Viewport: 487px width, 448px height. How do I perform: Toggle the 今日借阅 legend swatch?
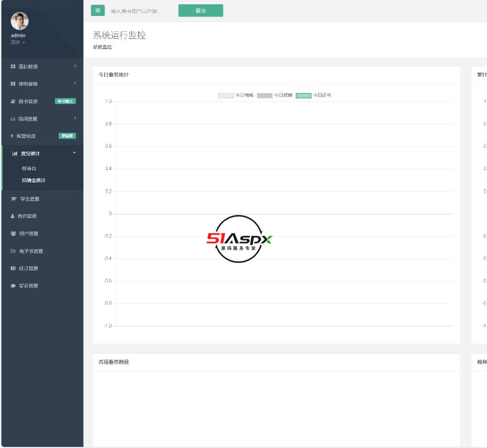[x=226, y=95]
